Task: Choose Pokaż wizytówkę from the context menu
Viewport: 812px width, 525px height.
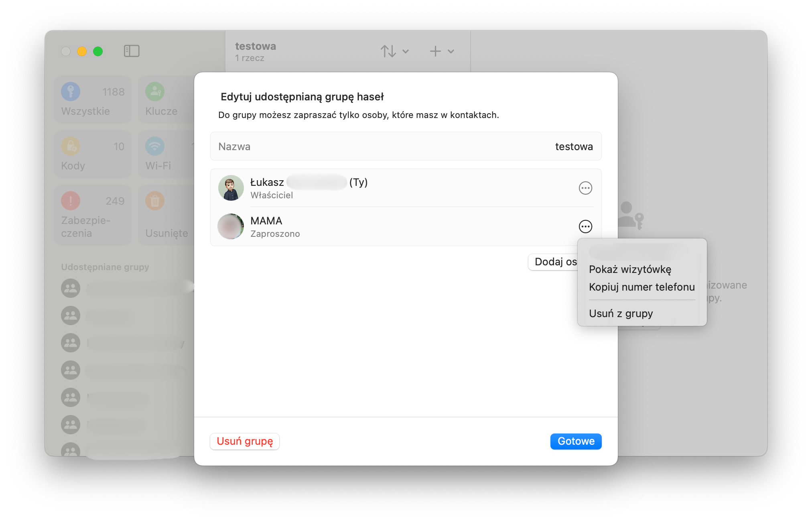Action: pos(630,269)
